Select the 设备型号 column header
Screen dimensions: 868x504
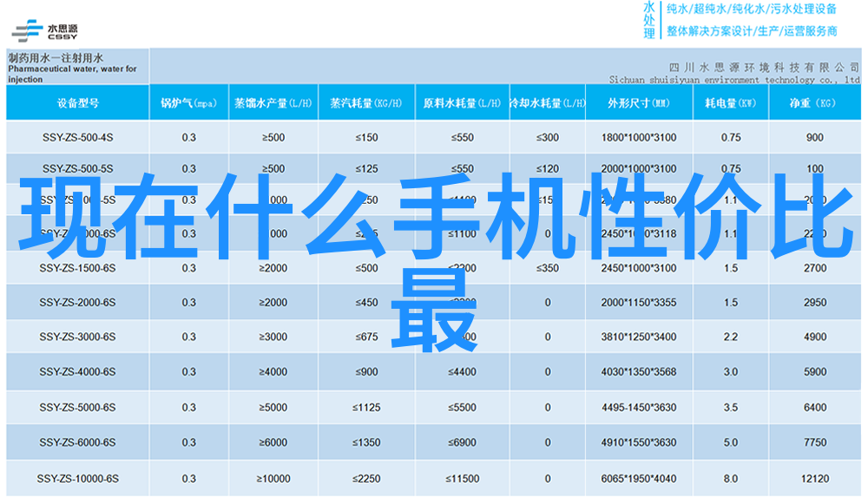78,103
